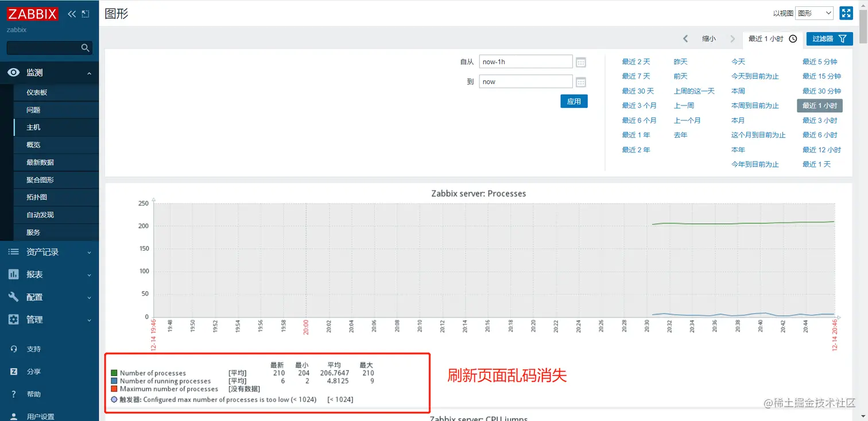This screenshot has height=421, width=868.
Task: Click the 帮助 question mark icon
Action: point(13,394)
